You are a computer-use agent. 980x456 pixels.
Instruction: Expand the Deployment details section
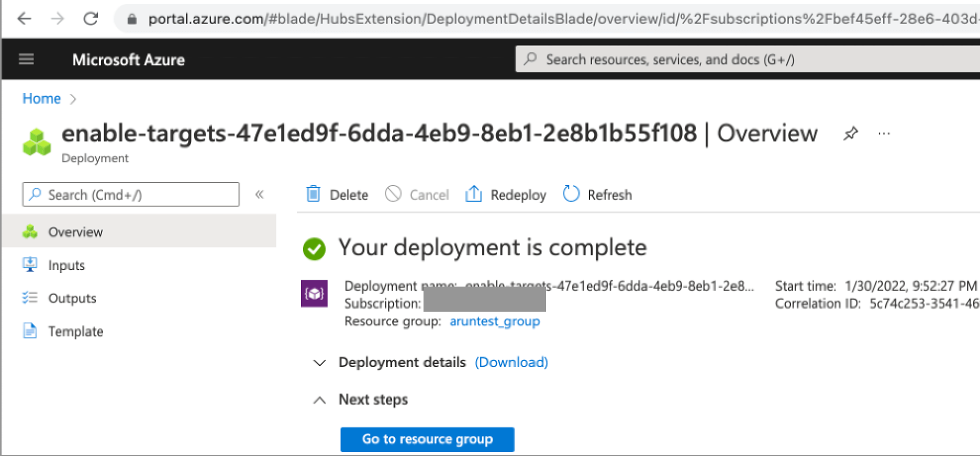coord(319,362)
